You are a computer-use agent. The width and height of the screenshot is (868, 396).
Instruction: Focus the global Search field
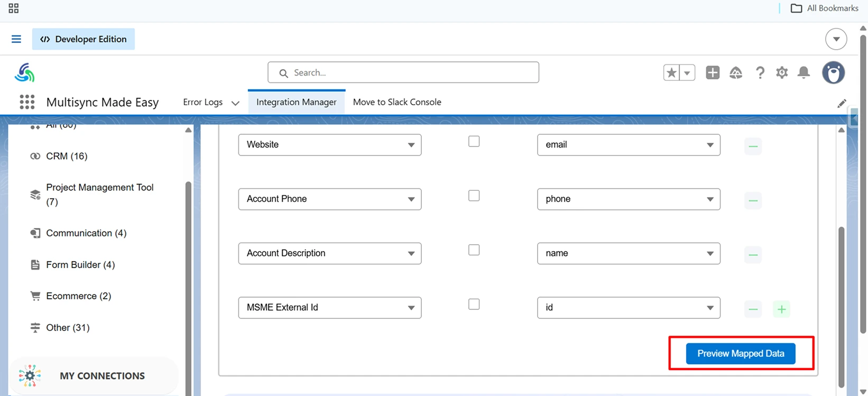tap(403, 72)
